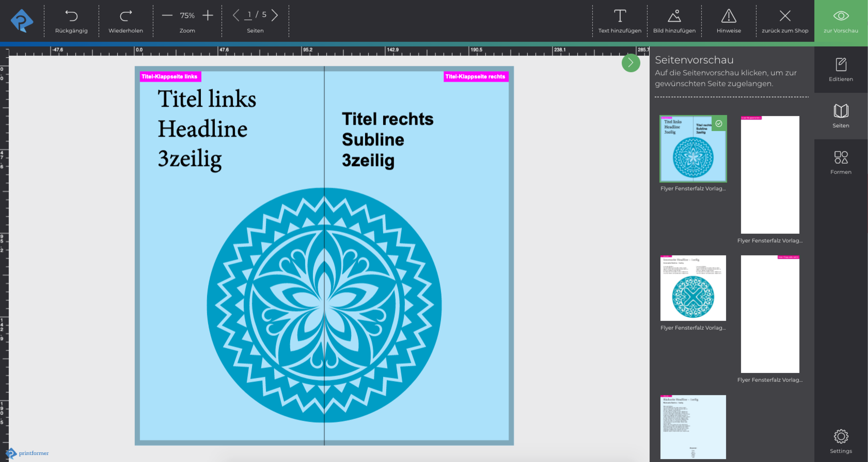Click the Rückgängig undo icon
868x462 pixels.
(x=71, y=16)
